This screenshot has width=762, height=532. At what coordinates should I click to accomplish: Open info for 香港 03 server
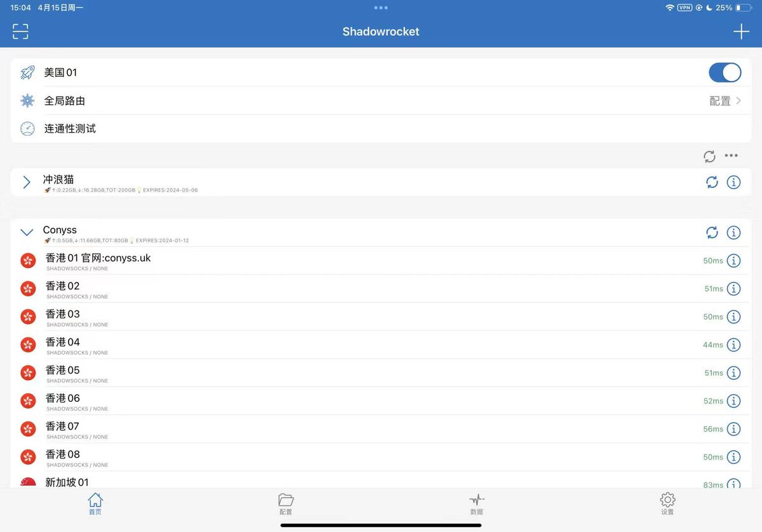click(733, 317)
